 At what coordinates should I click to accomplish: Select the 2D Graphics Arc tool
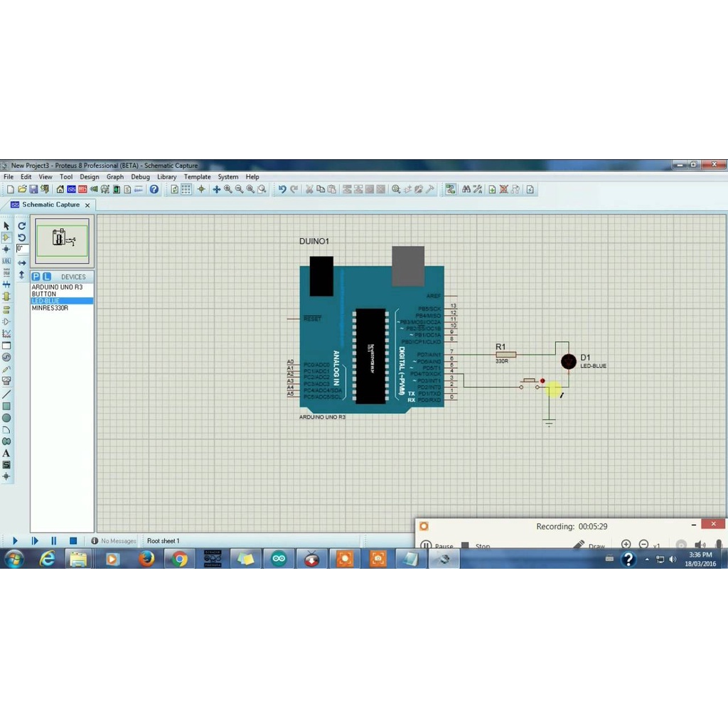click(x=6, y=429)
